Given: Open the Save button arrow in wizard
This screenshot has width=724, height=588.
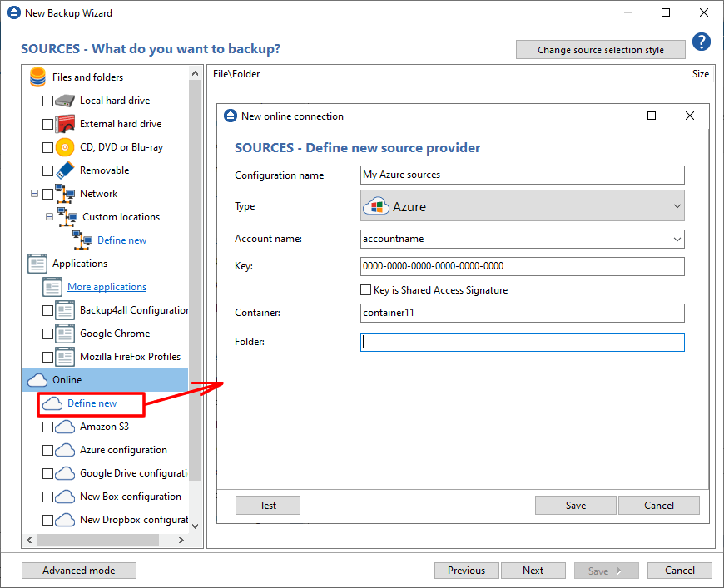Looking at the screenshot, I should [619, 571].
